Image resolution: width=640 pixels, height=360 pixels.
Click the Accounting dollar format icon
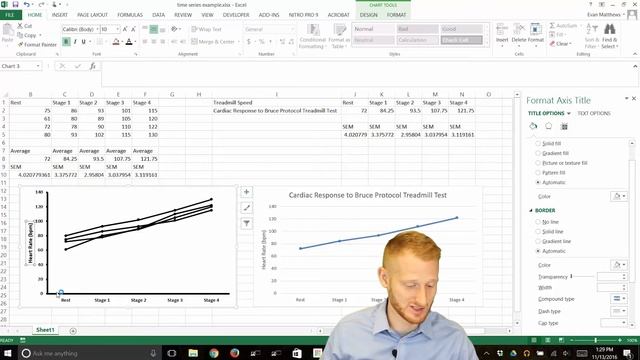[249, 42]
